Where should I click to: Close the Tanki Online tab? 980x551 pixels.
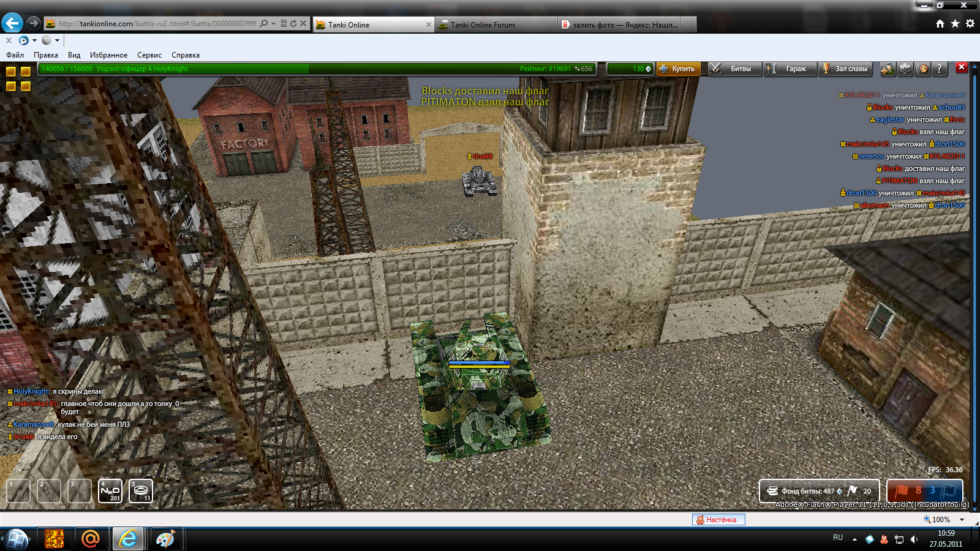pyautogui.click(x=429, y=24)
